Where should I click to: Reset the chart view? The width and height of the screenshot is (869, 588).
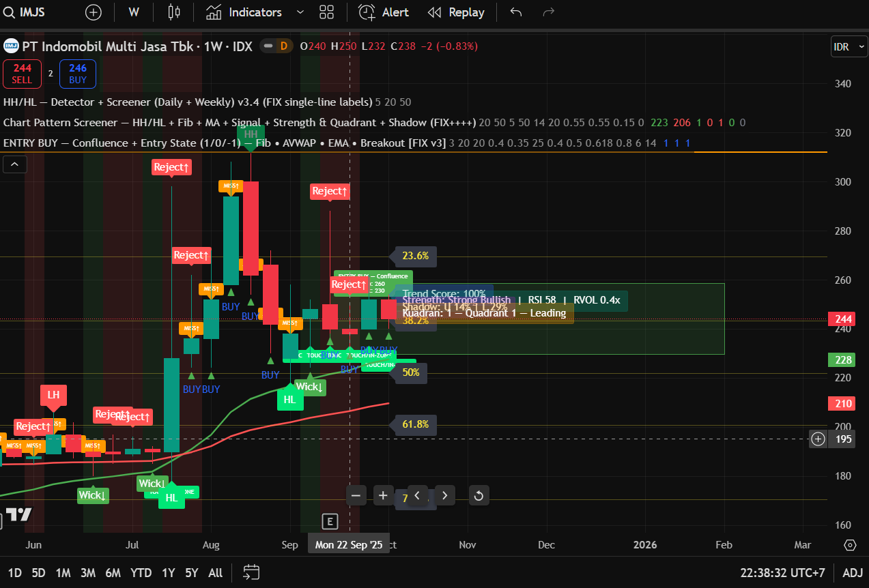[479, 496]
